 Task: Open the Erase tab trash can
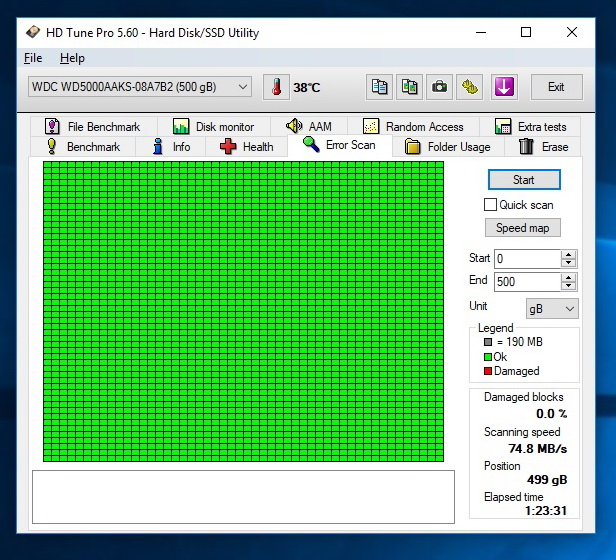click(x=526, y=147)
